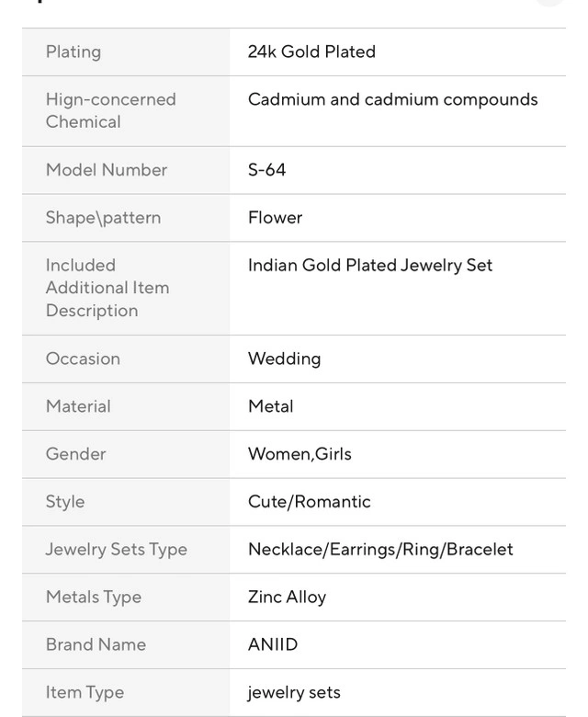Select the Wedding occasion value
The image size is (588, 717).
[x=284, y=358]
